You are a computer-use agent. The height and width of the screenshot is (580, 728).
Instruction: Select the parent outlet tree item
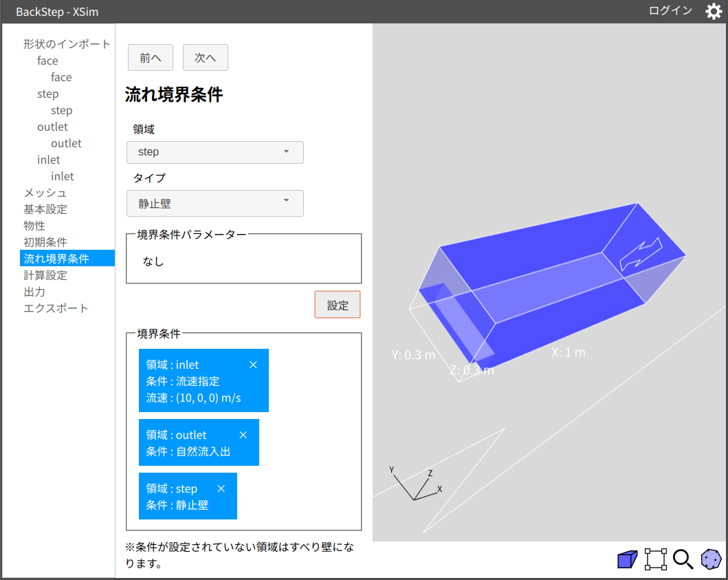point(52,127)
